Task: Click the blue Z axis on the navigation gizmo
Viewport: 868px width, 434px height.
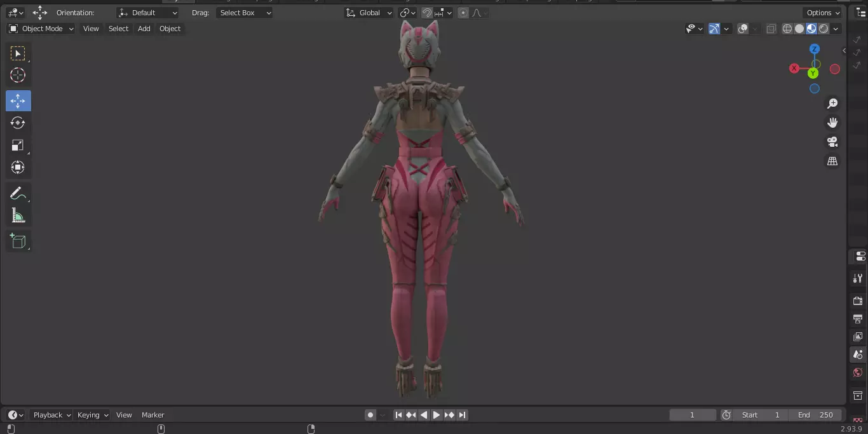Action: [x=815, y=49]
